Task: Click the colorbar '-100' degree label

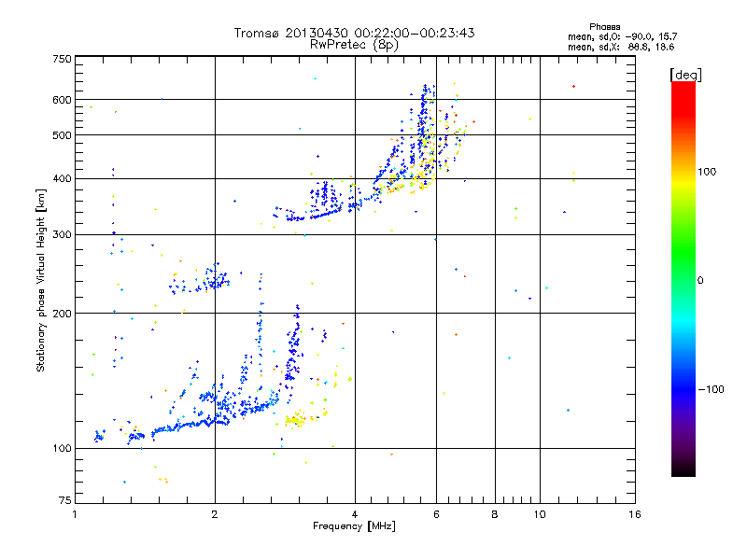Action: (x=712, y=389)
